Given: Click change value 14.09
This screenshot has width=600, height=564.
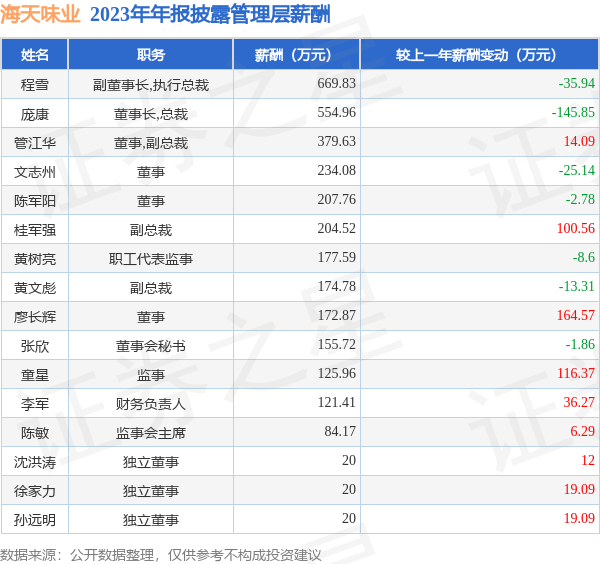Looking at the screenshot, I should (579, 141).
